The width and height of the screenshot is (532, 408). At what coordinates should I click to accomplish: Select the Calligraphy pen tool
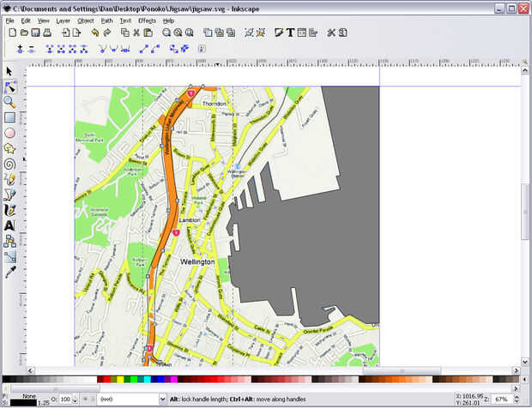[9, 210]
